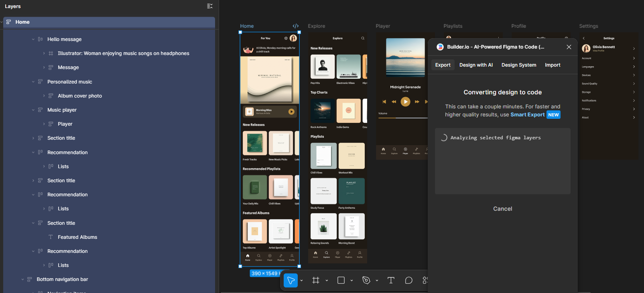This screenshot has width=644, height=293.
Task: Cancel the design to code conversion
Action: tap(502, 209)
